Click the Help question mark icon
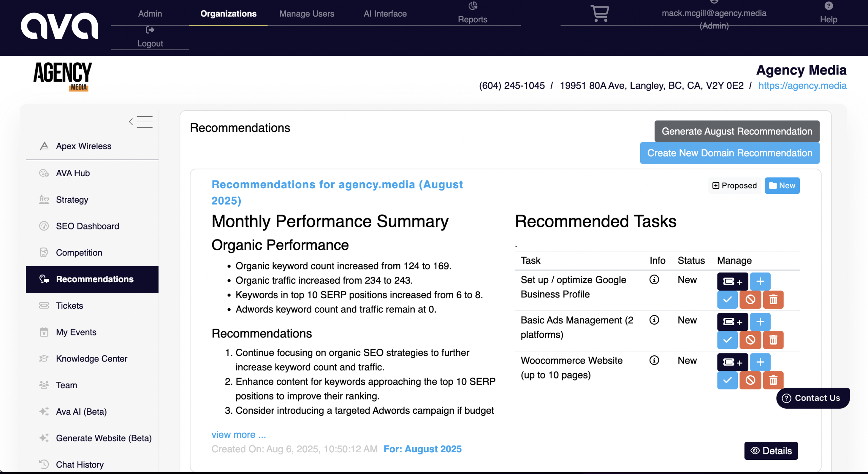The height and width of the screenshot is (474, 868). pyautogui.click(x=829, y=6)
